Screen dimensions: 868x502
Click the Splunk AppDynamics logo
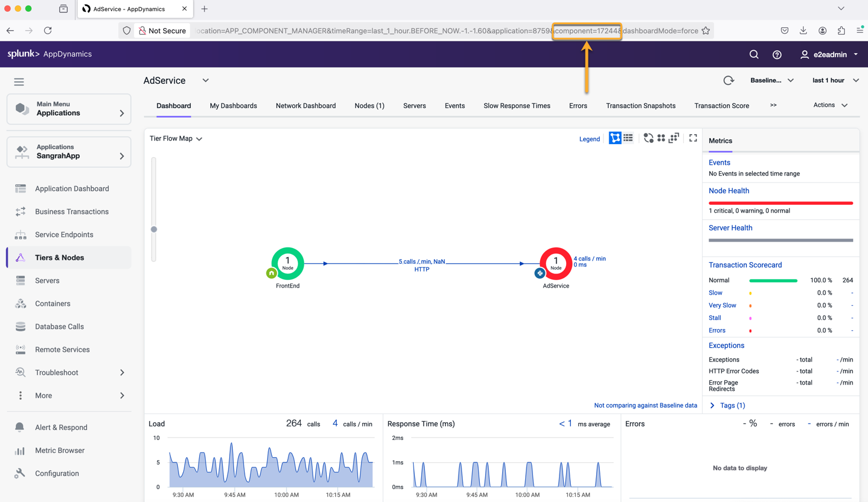point(50,54)
